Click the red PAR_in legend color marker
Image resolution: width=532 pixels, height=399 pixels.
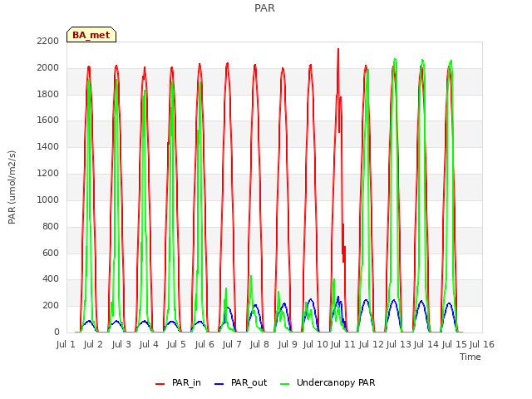tap(160, 384)
